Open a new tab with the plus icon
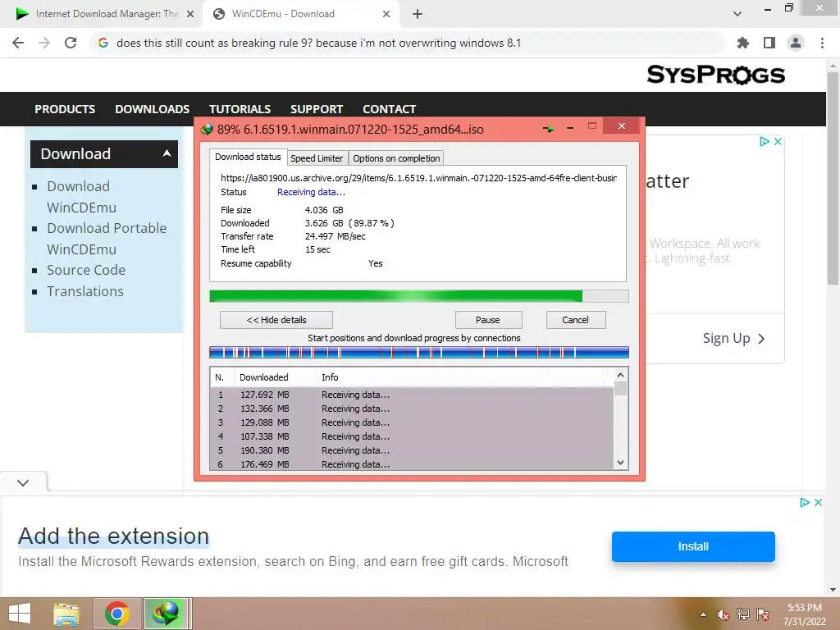Viewport: 840px width, 630px height. (x=418, y=14)
